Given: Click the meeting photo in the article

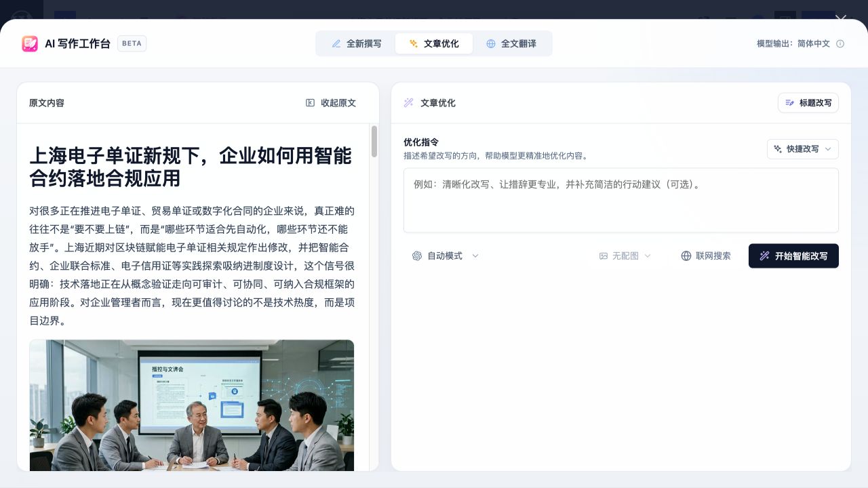Looking at the screenshot, I should (192, 405).
